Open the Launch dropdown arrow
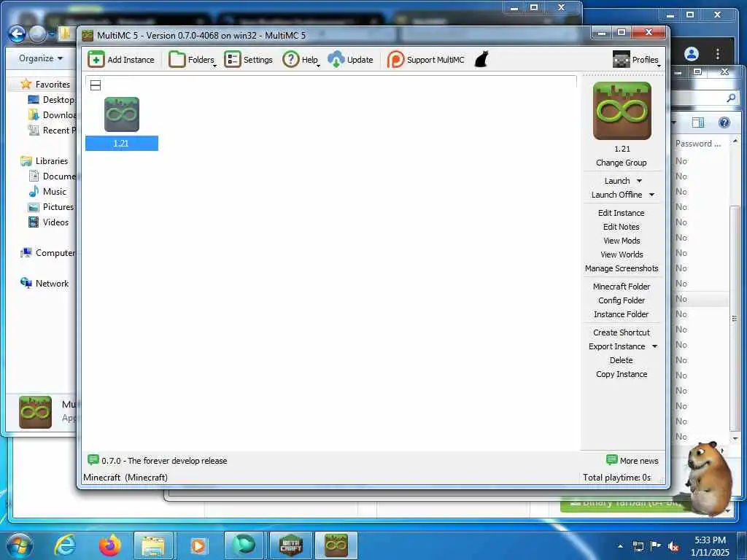Screen dimensions: 747x560 click(639, 181)
